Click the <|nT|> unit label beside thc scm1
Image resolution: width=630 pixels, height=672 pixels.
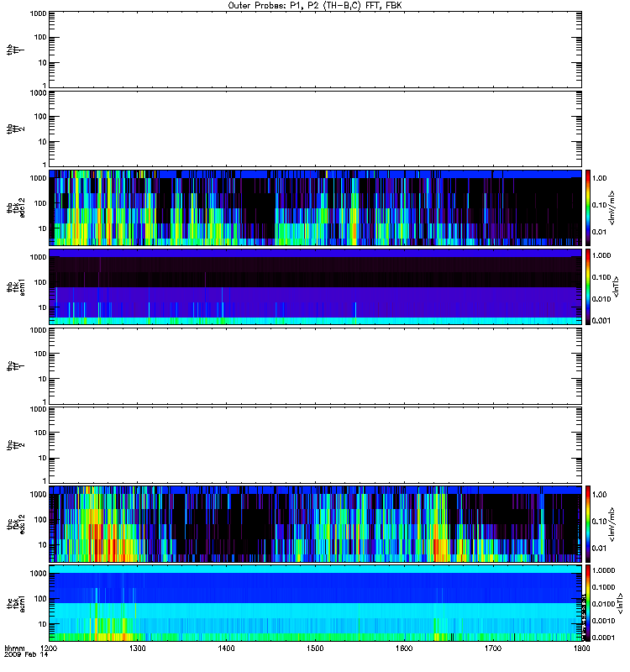point(620,603)
